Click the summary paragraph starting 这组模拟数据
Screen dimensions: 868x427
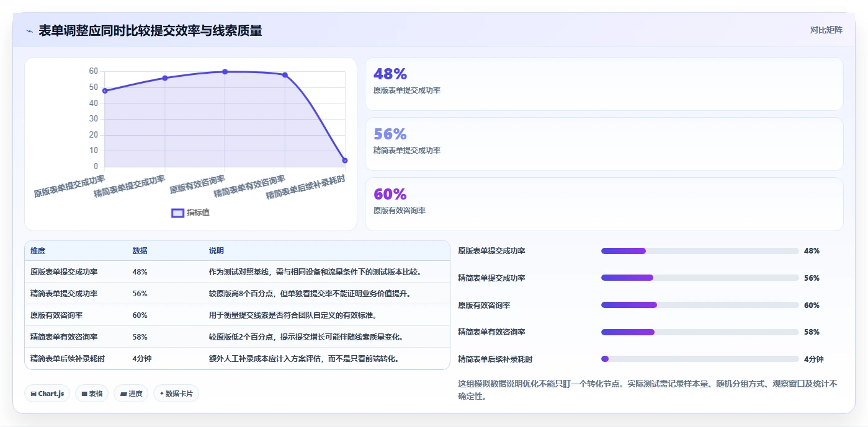coord(647,390)
